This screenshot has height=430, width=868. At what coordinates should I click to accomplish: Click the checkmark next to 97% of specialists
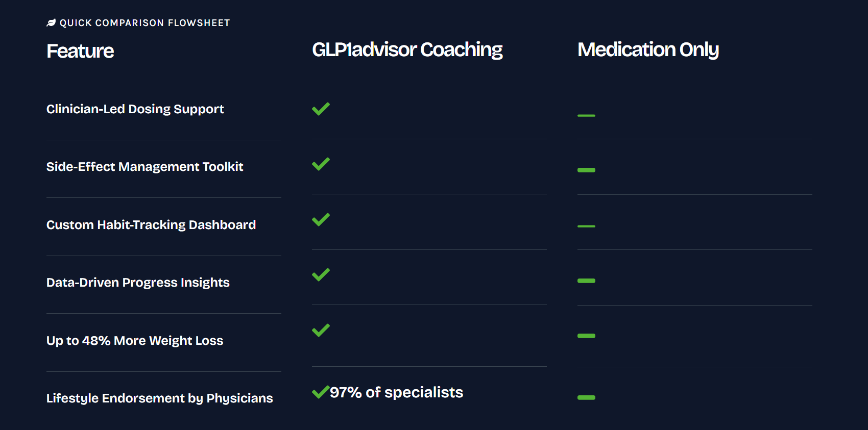pyautogui.click(x=321, y=392)
